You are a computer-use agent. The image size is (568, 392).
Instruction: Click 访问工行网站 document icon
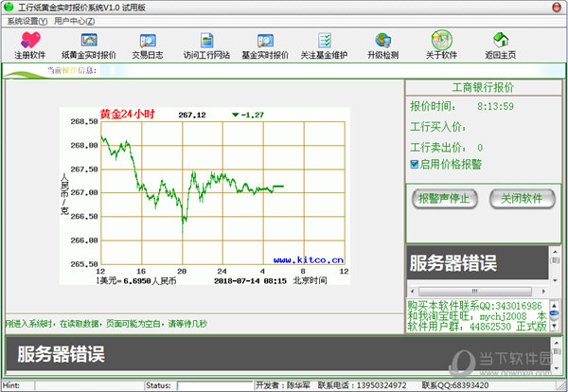tap(206, 40)
